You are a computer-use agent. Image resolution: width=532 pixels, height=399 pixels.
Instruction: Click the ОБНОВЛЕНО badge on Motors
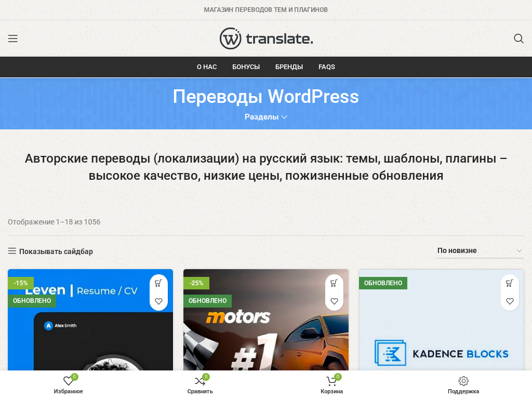[x=207, y=301]
